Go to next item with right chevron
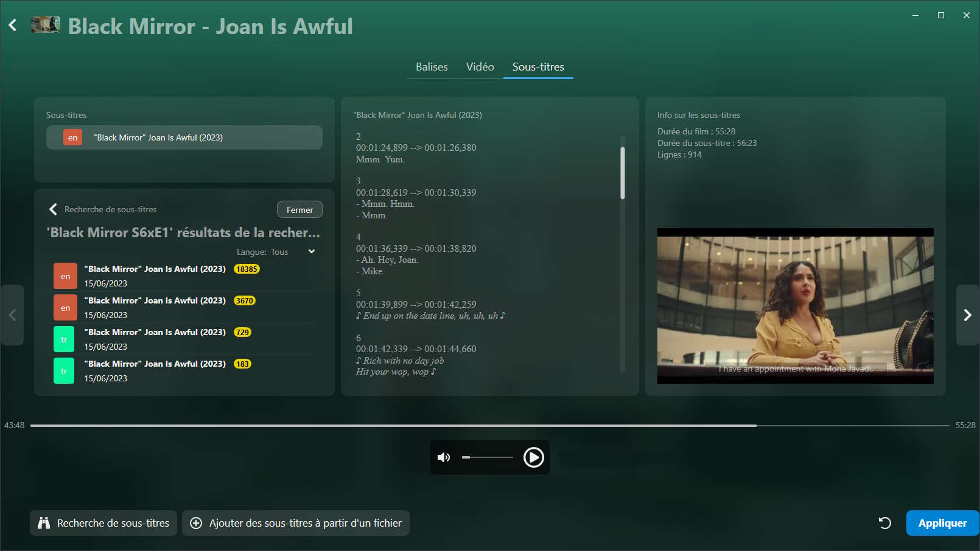 968,315
